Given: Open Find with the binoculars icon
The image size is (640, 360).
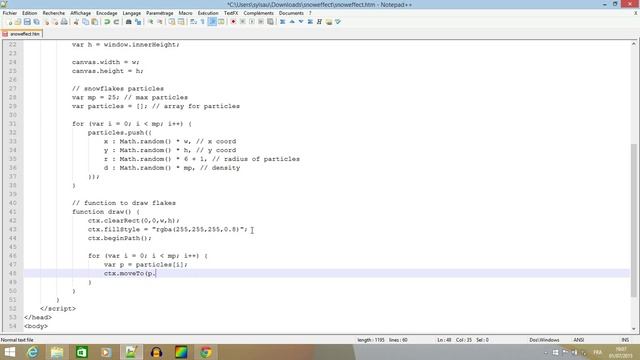Looking at the screenshot, I should pyautogui.click(x=129, y=22).
